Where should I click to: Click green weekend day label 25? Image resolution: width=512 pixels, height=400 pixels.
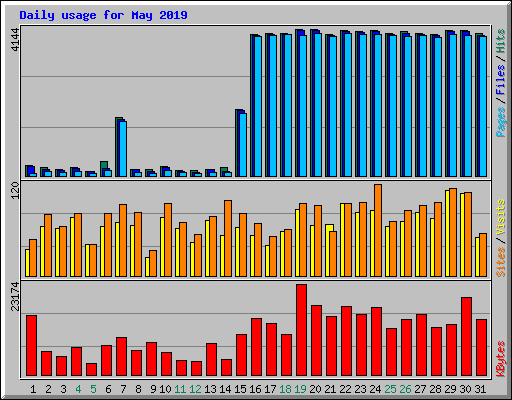[390, 389]
